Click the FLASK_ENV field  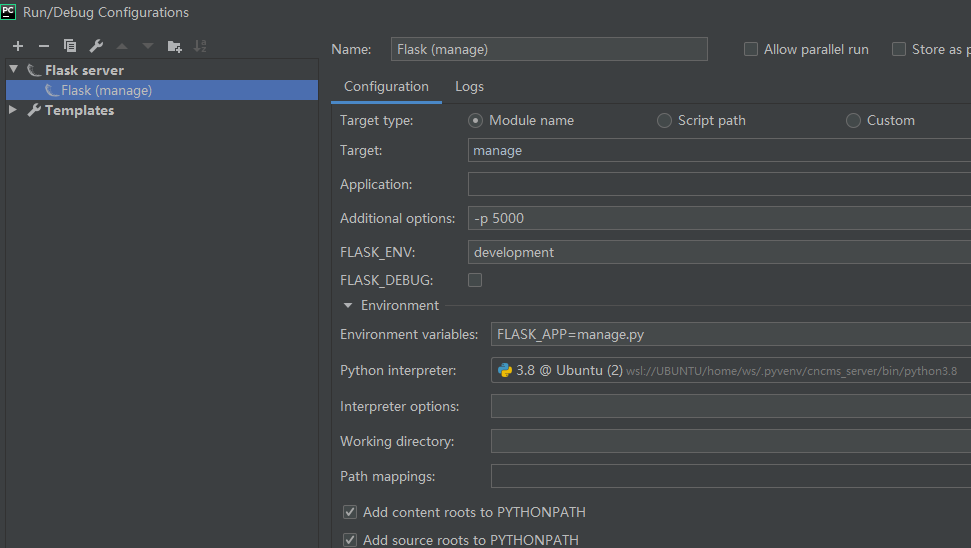pos(720,253)
